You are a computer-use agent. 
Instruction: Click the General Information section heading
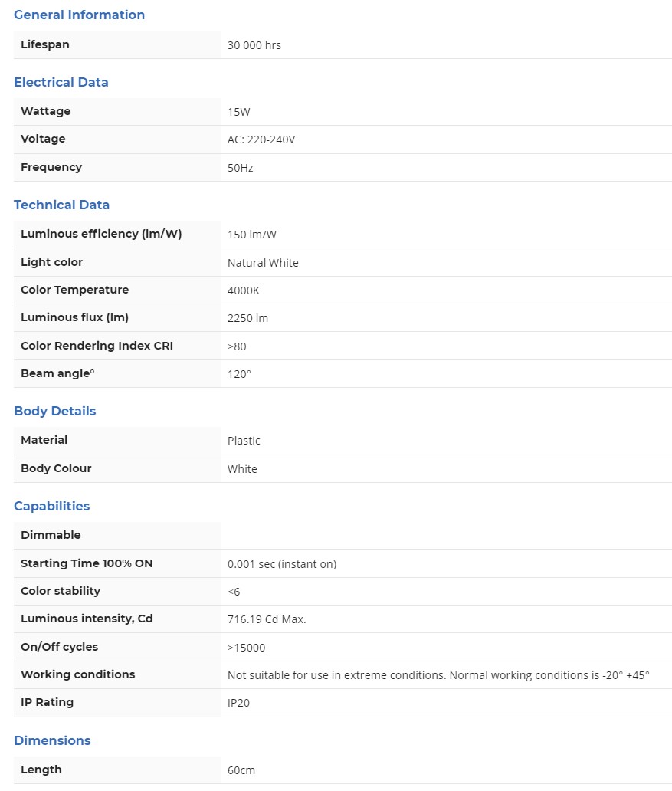pos(79,15)
